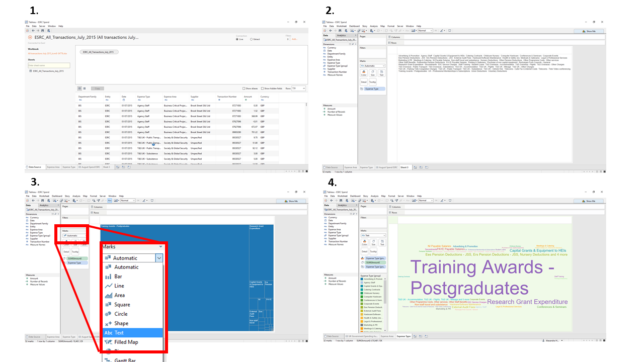Click the Sheet 3 tab in screenshot 2
This screenshot has width=644, height=362.
pos(406,167)
